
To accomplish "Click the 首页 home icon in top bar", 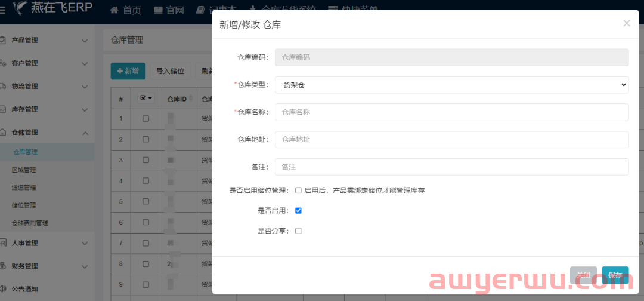I will coord(114,10).
